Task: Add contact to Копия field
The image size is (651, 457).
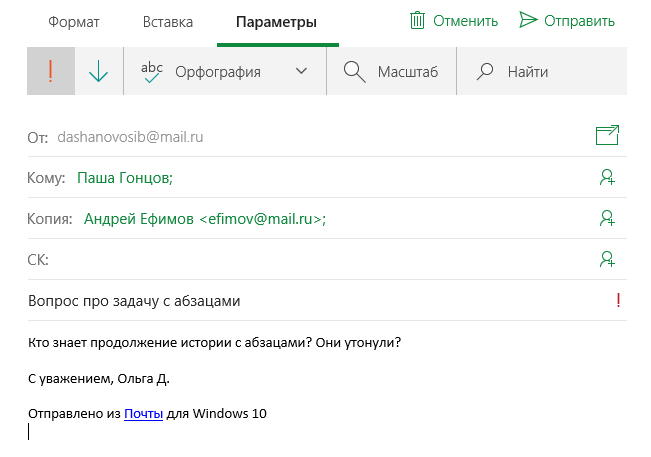Action: (x=607, y=218)
